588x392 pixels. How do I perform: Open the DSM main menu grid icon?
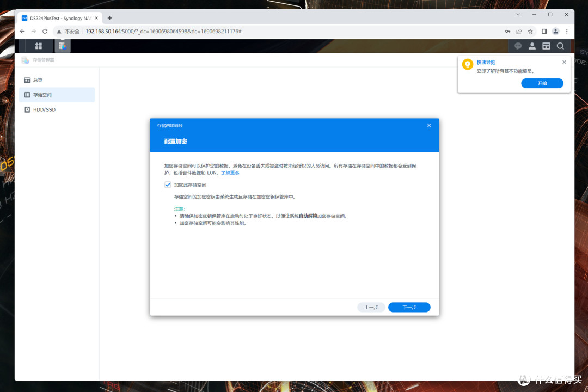pos(38,46)
